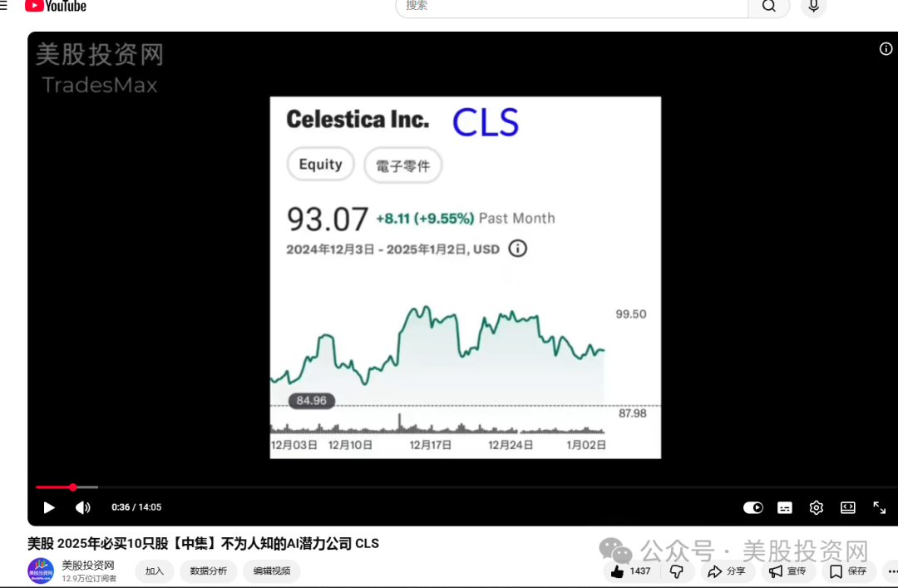Open the hamburger guide menu

(2, 6)
